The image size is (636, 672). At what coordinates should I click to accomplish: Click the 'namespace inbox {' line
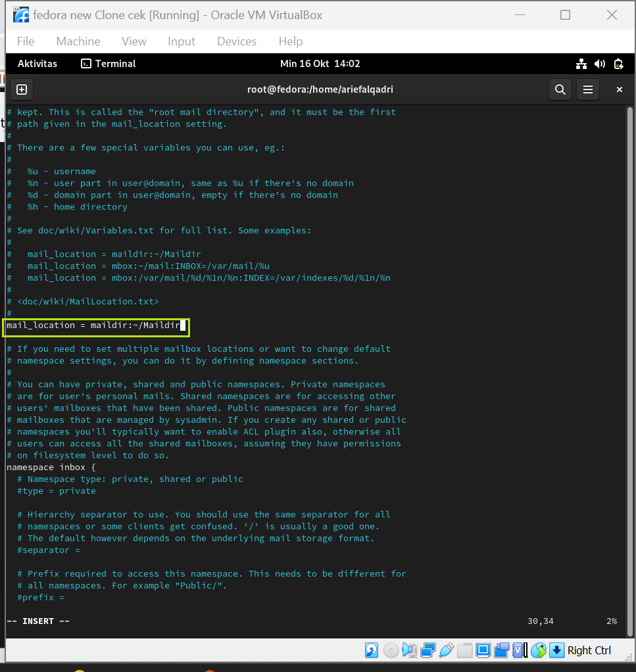click(x=51, y=467)
